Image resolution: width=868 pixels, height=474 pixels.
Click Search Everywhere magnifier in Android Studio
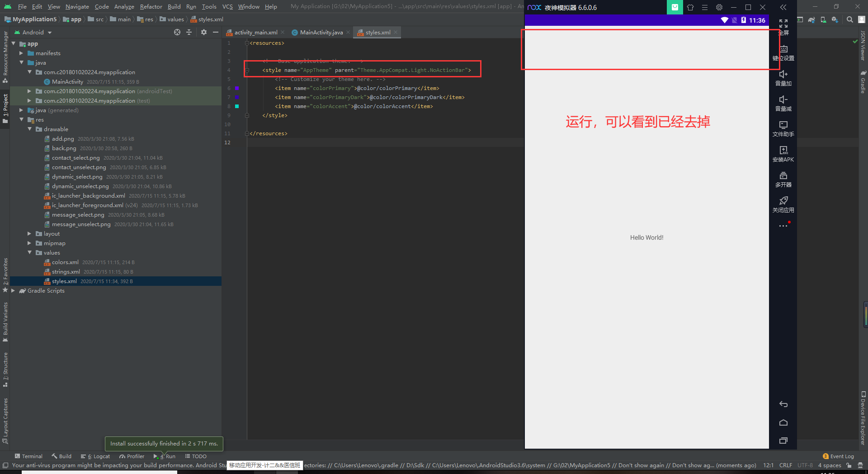coord(850,19)
